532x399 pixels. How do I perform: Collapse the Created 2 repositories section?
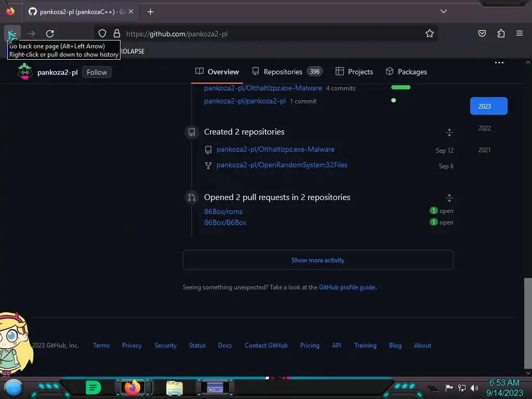(x=449, y=132)
